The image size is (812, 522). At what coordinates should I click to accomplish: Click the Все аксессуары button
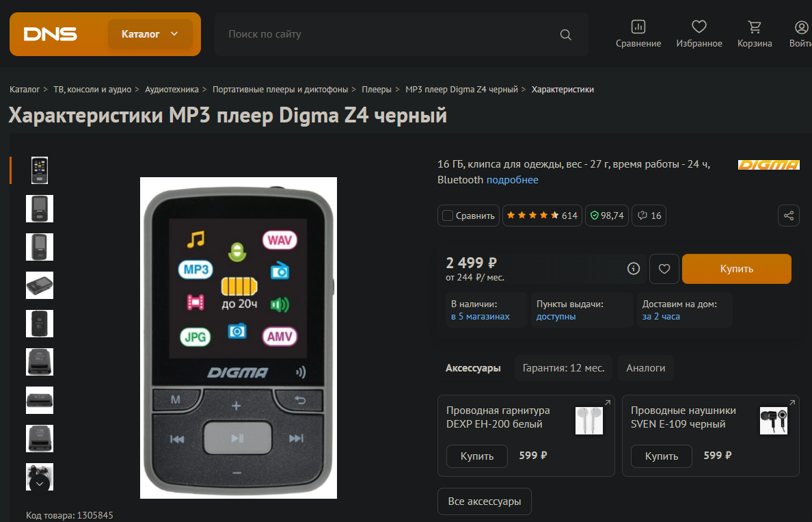pyautogui.click(x=484, y=501)
